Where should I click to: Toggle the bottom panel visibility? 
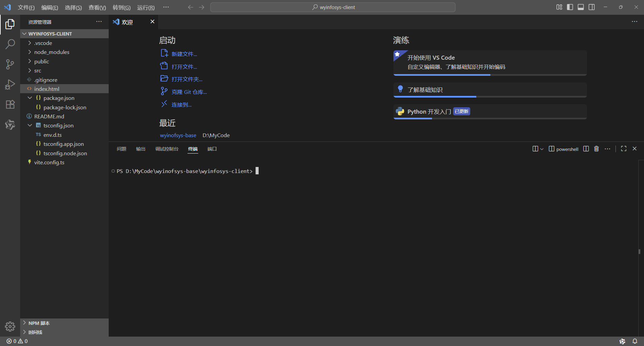(581, 7)
